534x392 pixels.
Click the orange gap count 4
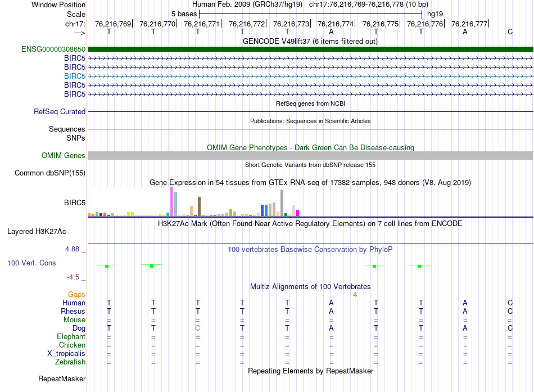355,295
